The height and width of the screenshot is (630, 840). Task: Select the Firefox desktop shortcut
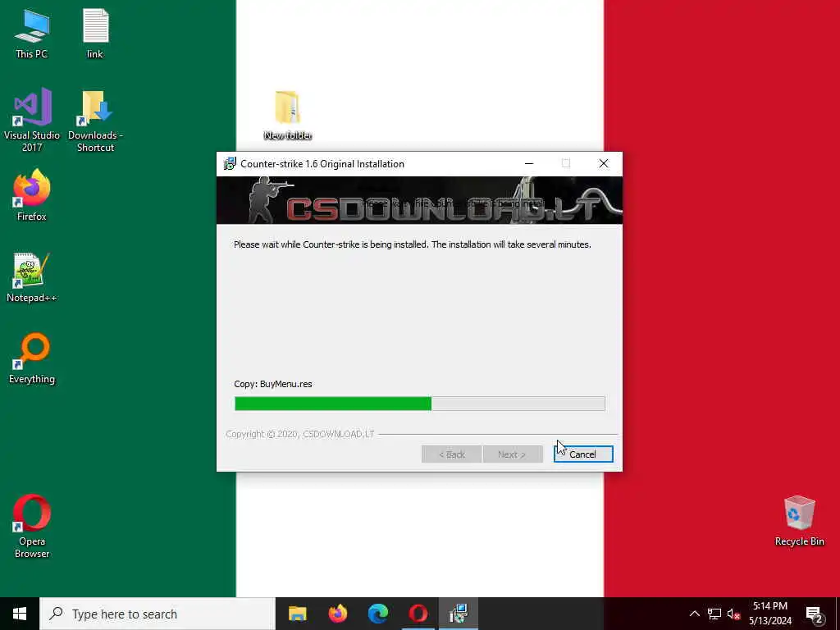32,195
